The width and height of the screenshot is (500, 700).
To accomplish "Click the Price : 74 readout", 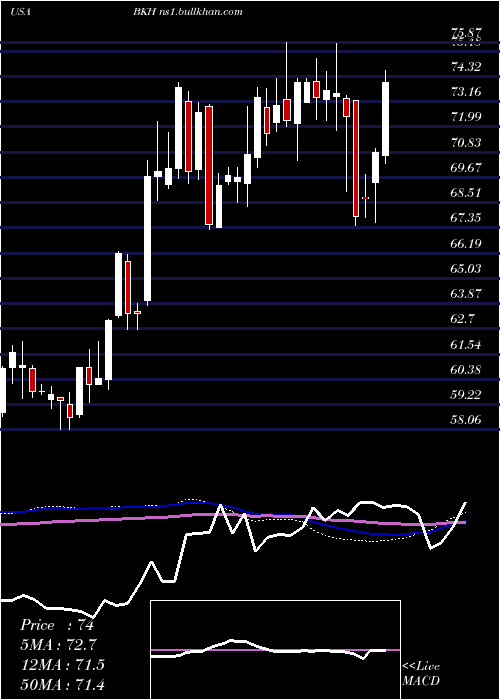I will [x=57, y=625].
